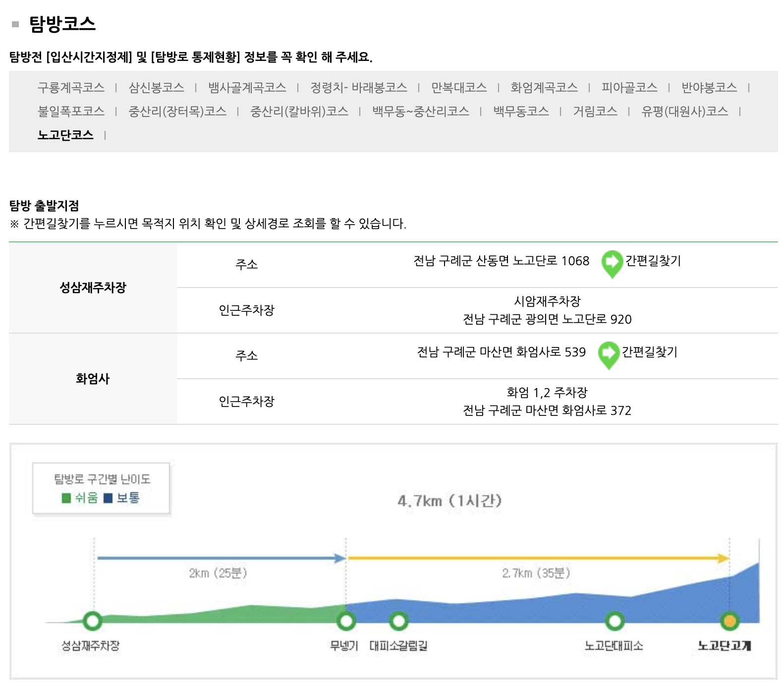
Task: Click the 2km (25분) segment label
Action: tap(218, 573)
